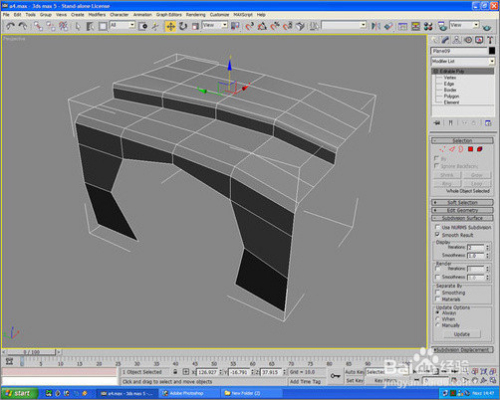The width and height of the screenshot is (500, 400).
Task: Choose the Select Object arrow tool
Action: (78, 26)
